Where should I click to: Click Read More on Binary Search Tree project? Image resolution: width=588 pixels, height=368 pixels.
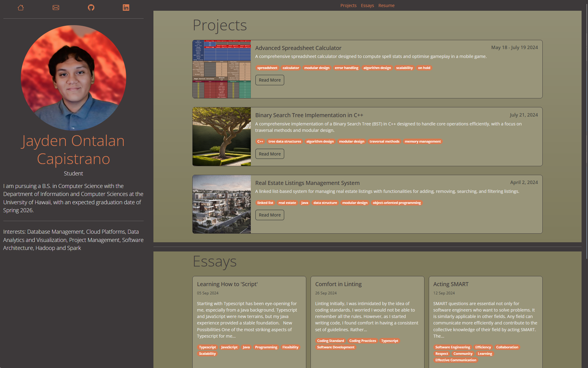[x=269, y=154]
